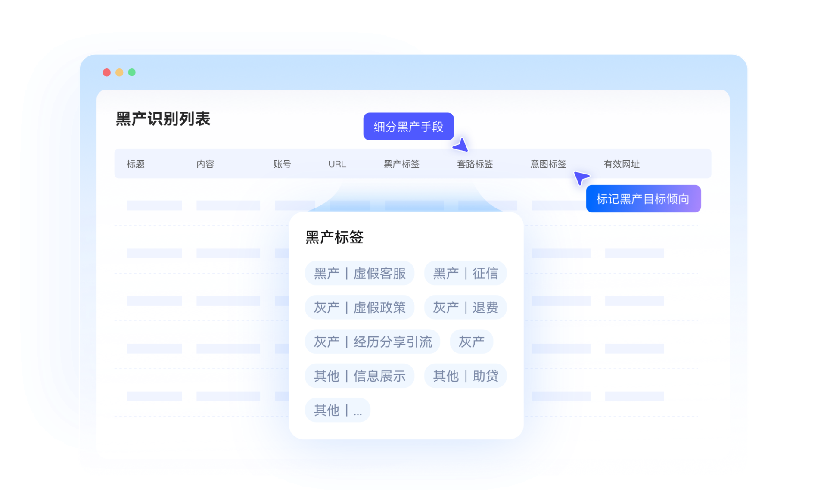Click the 意图标签 column header
The width and height of the screenshot is (827, 504).
tap(547, 164)
